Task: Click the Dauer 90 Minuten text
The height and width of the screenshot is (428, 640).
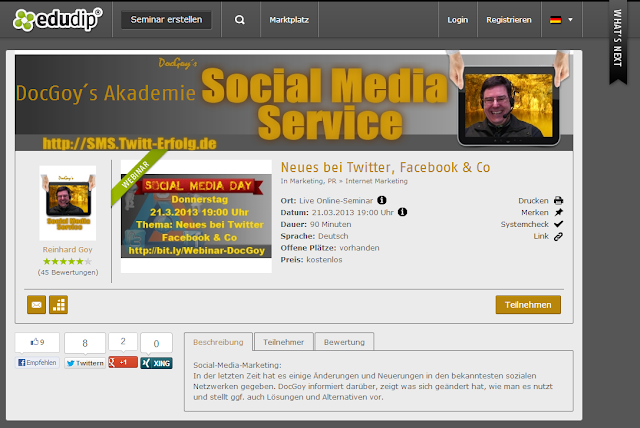Action: click(316, 224)
